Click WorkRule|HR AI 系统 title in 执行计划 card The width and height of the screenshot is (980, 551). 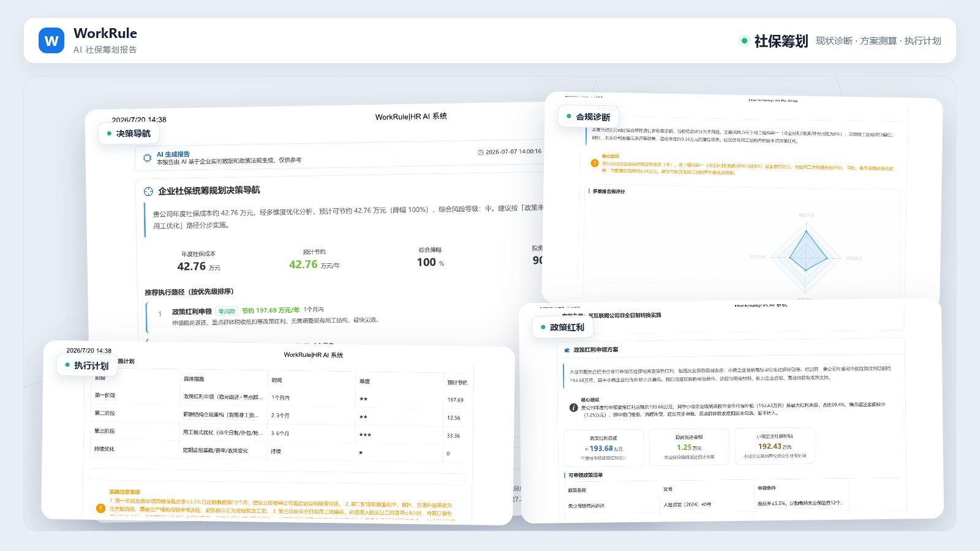314,354
